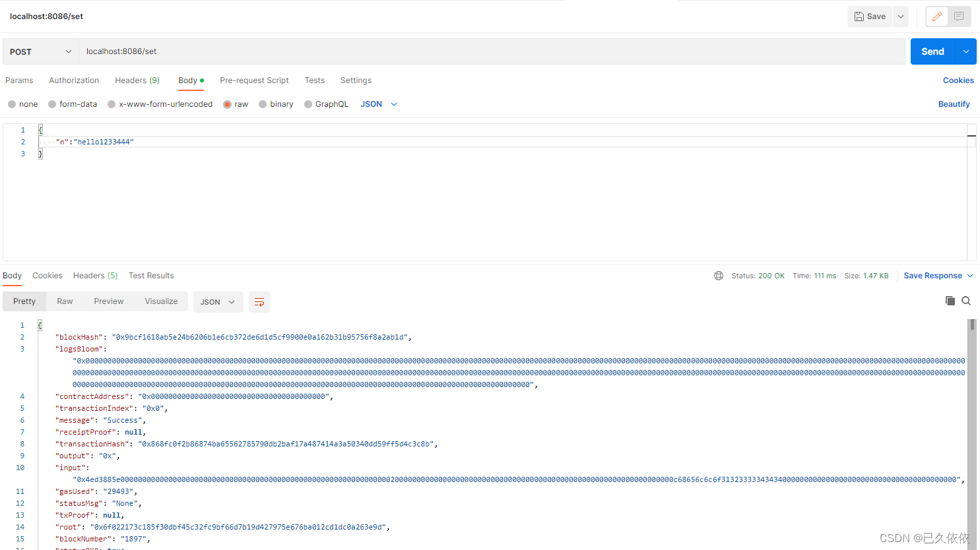Image resolution: width=980 pixels, height=550 pixels.
Task: Open the Authorization tab
Action: [74, 80]
